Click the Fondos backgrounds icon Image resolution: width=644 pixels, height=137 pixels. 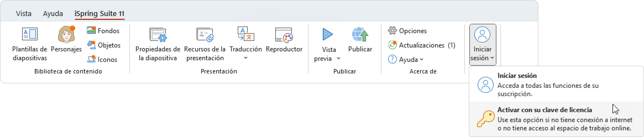(x=91, y=31)
